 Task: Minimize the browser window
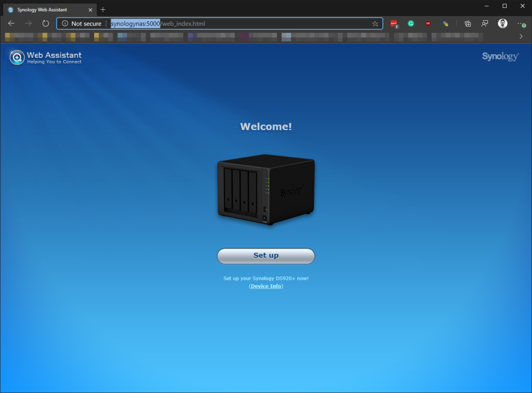coord(486,6)
